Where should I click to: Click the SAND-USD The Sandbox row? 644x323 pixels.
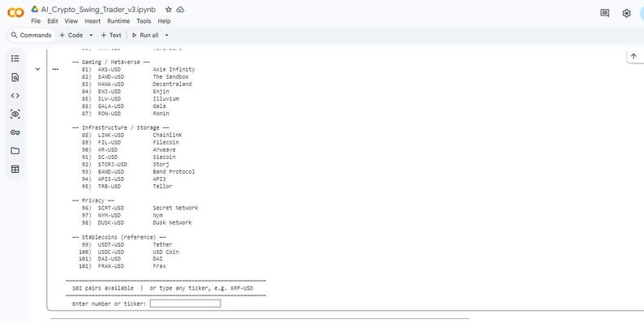click(x=135, y=77)
